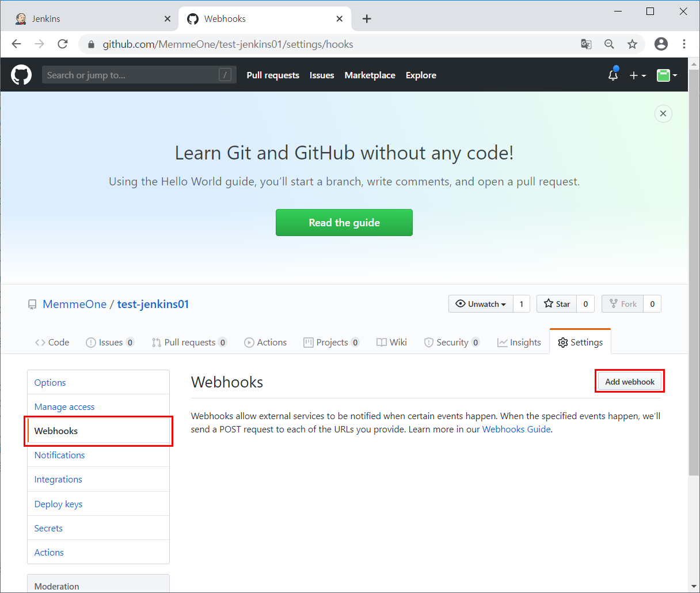Select Manage access in sidebar
Screen dimensions: 700x593
tap(98, 406)
